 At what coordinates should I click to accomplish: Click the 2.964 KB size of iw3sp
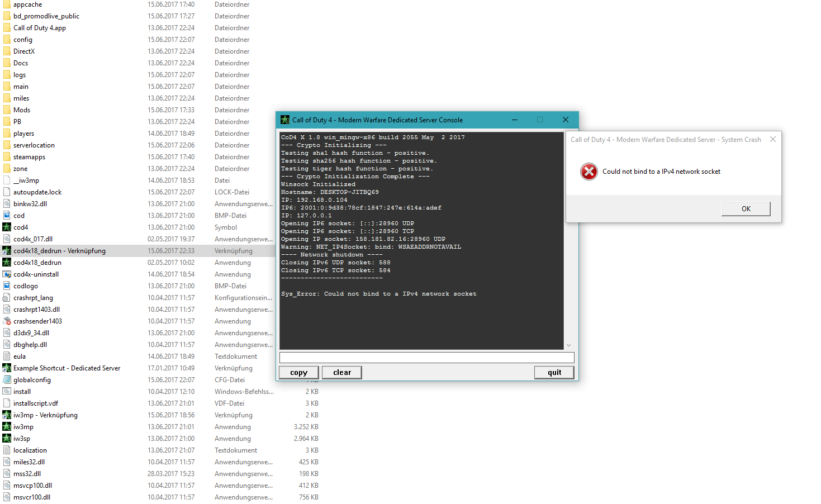point(306,439)
